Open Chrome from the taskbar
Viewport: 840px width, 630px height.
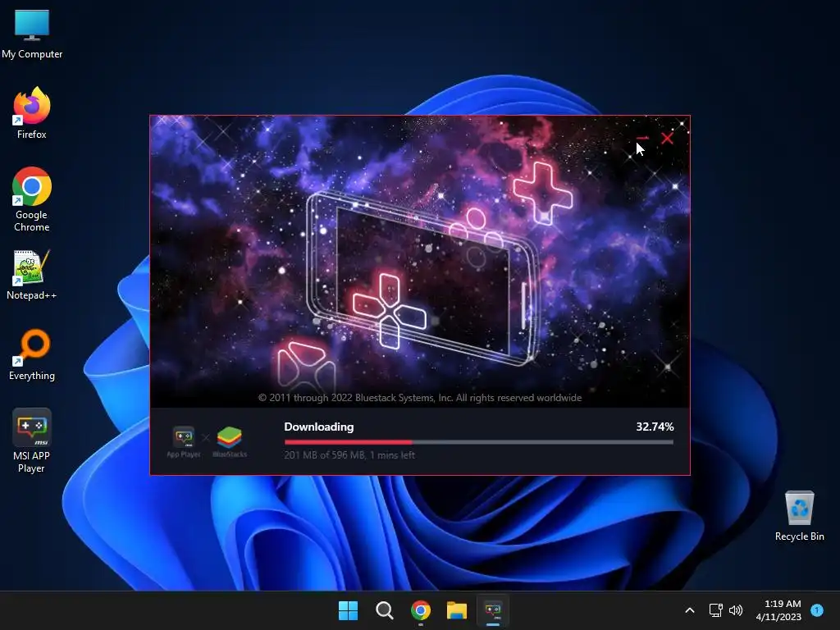coord(421,610)
